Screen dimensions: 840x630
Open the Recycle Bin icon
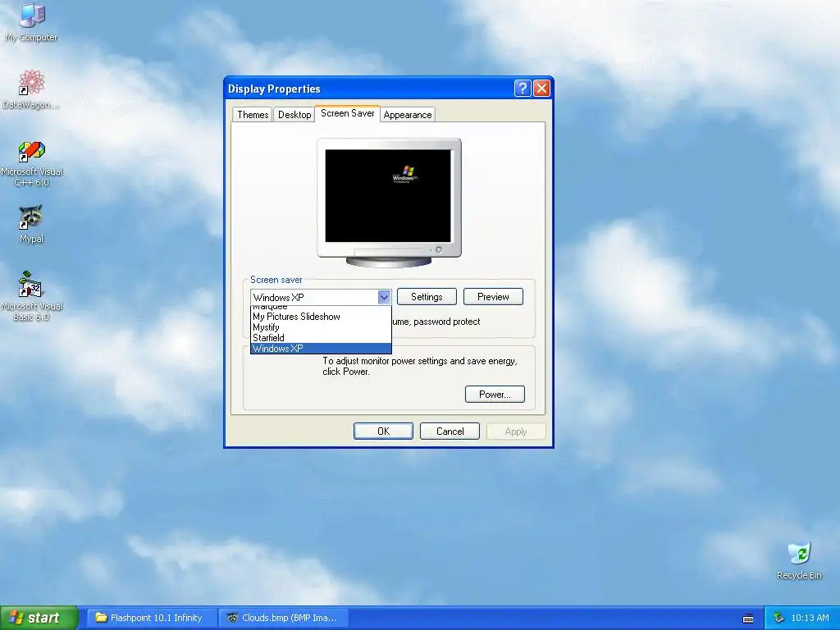(799, 561)
